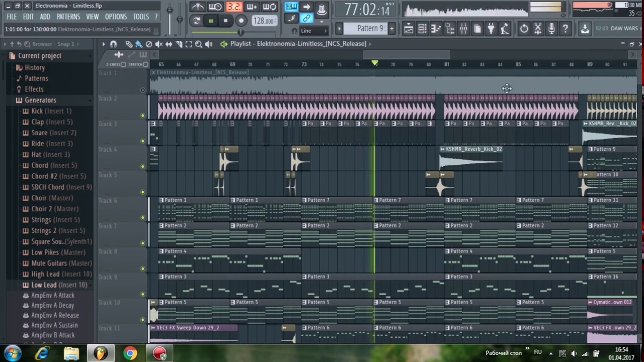Add a new pattern with plus button

coord(391,29)
